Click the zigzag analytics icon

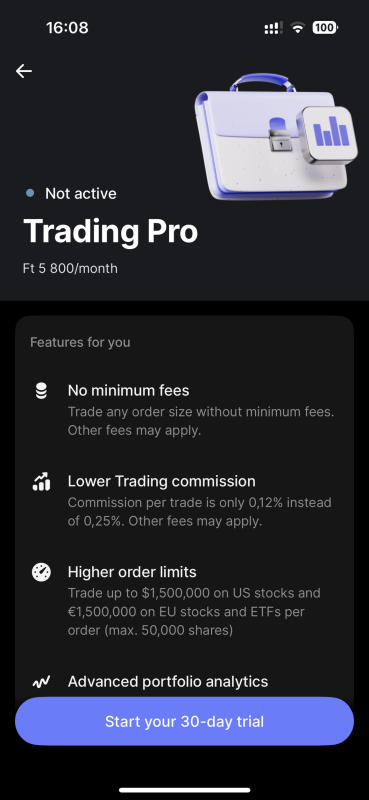[41, 682]
